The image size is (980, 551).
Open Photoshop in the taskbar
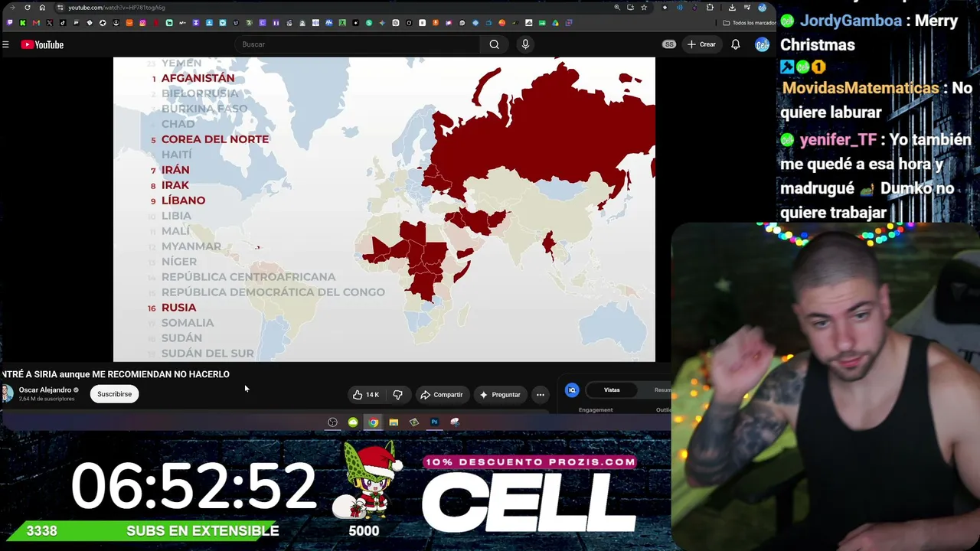pos(434,422)
